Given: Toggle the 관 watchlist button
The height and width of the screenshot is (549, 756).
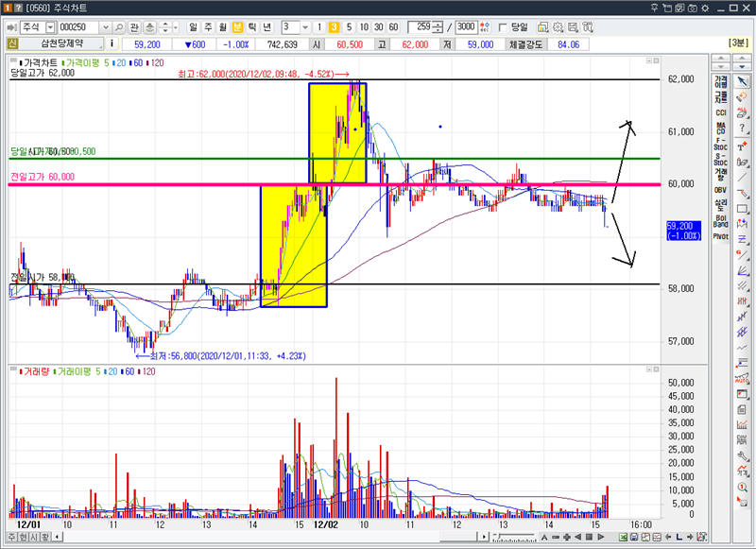Looking at the screenshot, I should point(134,27).
